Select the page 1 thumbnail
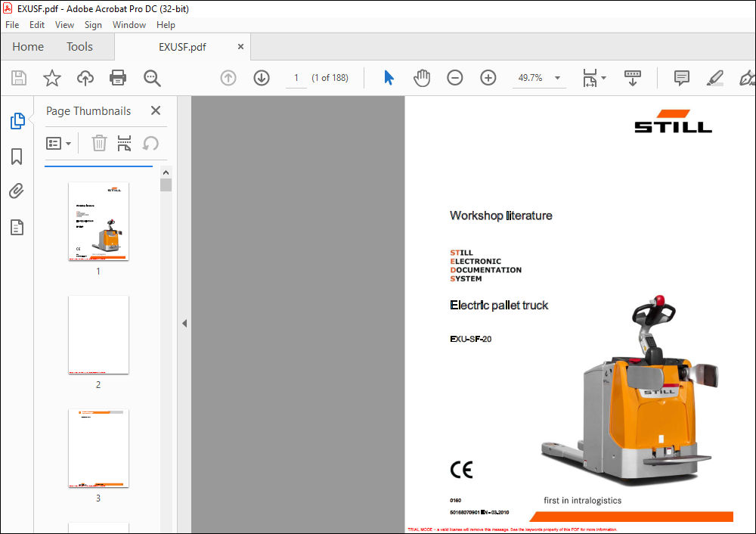Viewport: 756px width, 534px height. click(x=98, y=222)
